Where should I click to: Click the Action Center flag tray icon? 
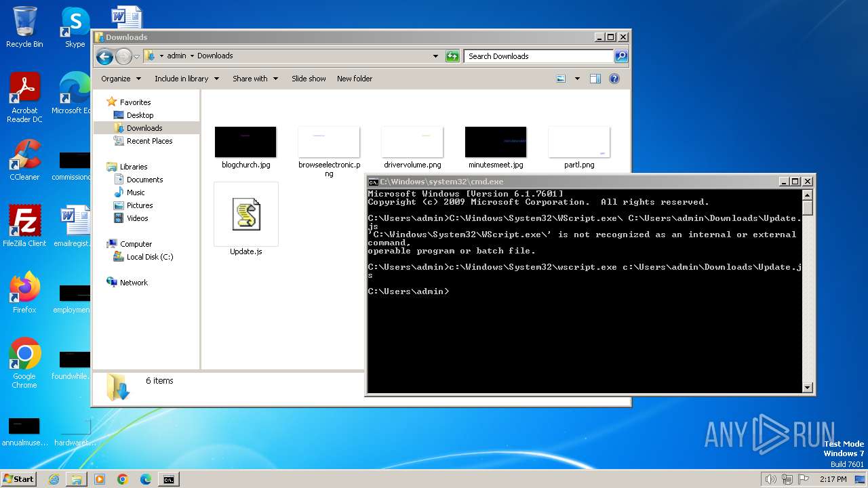(804, 479)
